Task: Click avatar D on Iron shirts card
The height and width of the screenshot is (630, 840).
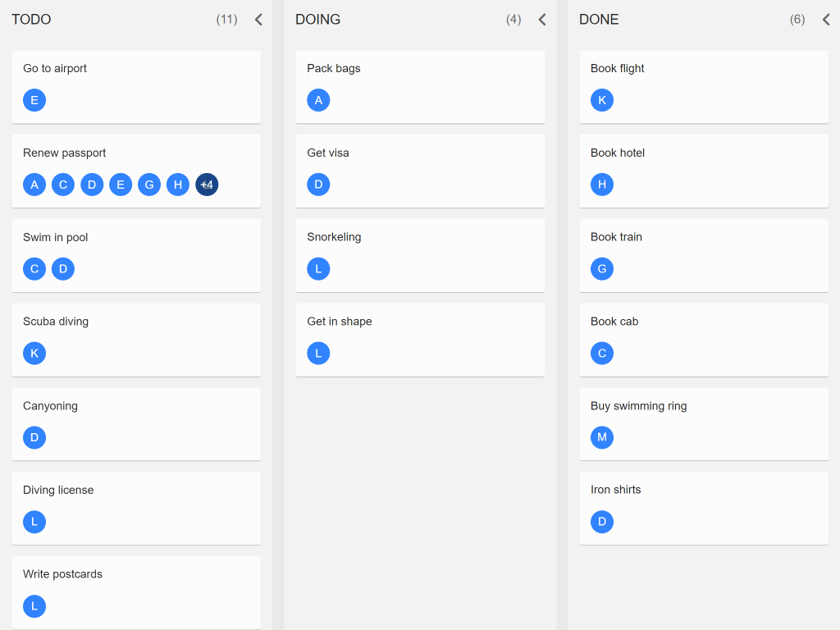Action: coord(602,522)
